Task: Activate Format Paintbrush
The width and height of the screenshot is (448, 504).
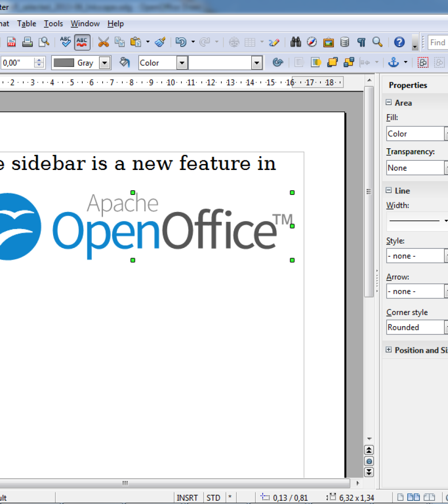Action: pos(160,42)
